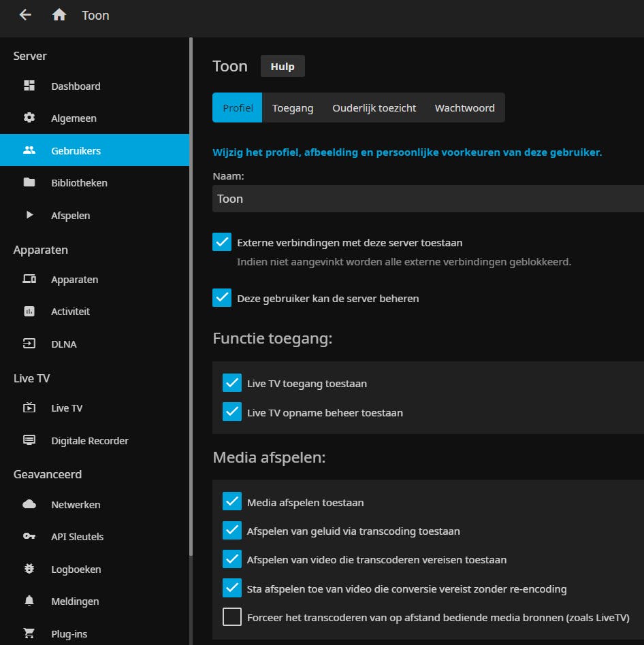Open the Meldingen bell icon
Screen dimensions: 644x645
[x=29, y=601]
